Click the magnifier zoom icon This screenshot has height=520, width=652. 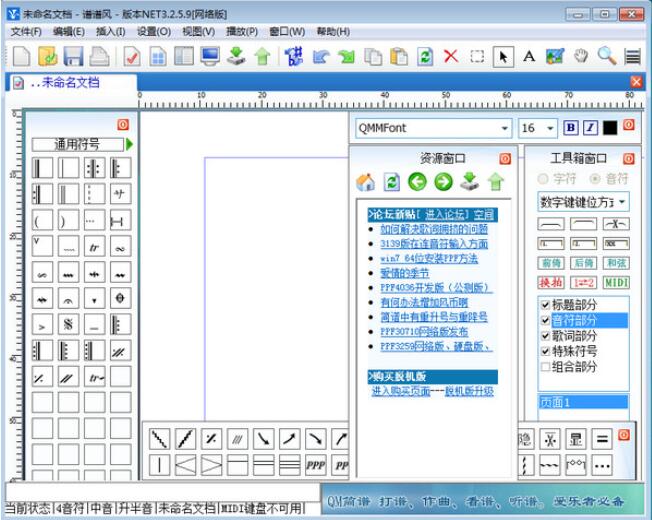tap(607, 56)
